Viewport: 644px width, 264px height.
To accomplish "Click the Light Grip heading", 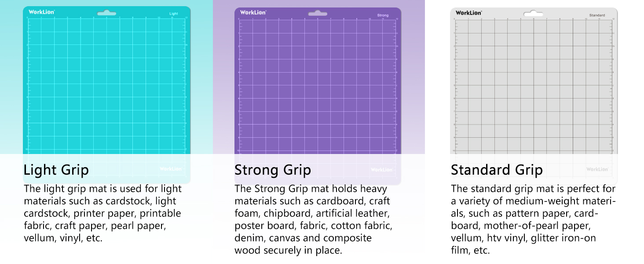I will (x=56, y=170).
